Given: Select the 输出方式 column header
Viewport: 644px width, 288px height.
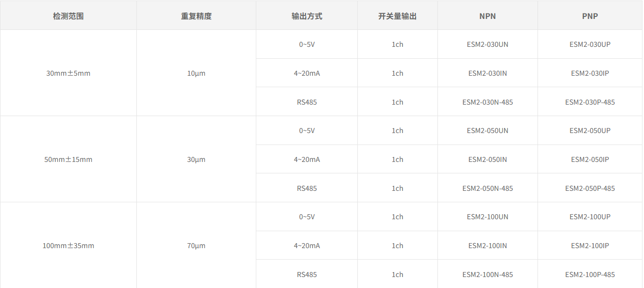Looking at the screenshot, I should (x=307, y=16).
